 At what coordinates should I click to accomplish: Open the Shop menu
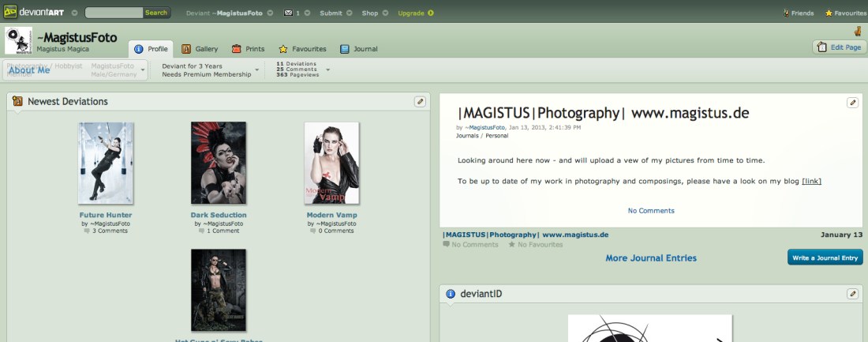370,13
